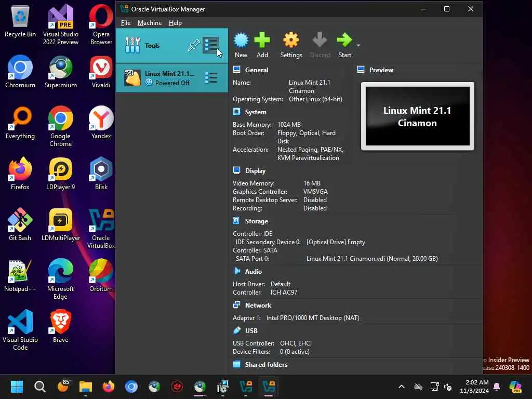Screen dimensions: 532x399
Task: Click the Audio section header
Action: (x=254, y=271)
